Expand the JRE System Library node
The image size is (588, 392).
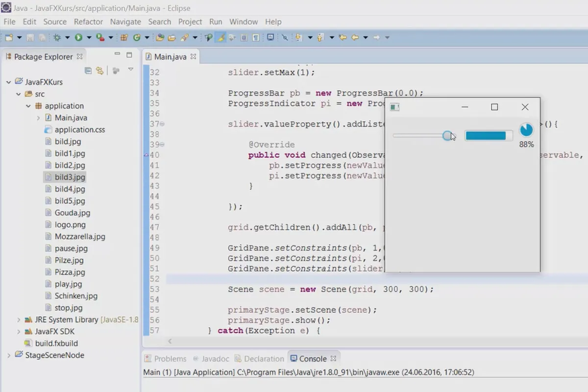tap(19, 319)
